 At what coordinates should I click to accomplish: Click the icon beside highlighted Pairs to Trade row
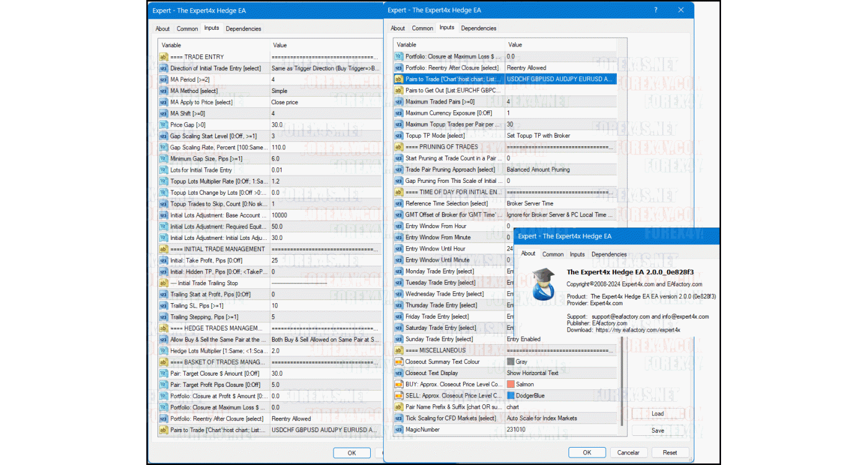coord(399,79)
